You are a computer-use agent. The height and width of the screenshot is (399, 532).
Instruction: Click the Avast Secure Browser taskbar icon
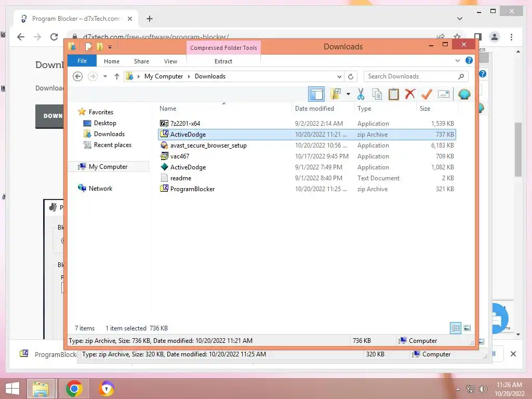pyautogui.click(x=107, y=389)
